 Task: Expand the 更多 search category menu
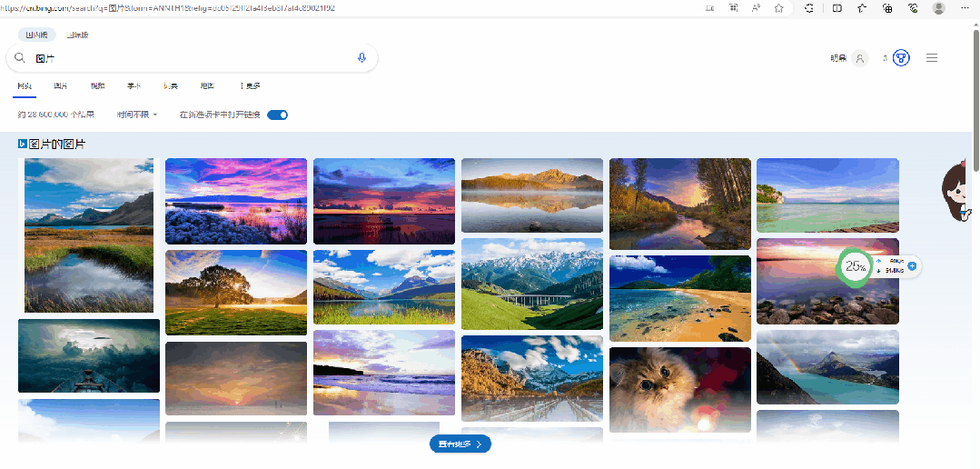(250, 86)
